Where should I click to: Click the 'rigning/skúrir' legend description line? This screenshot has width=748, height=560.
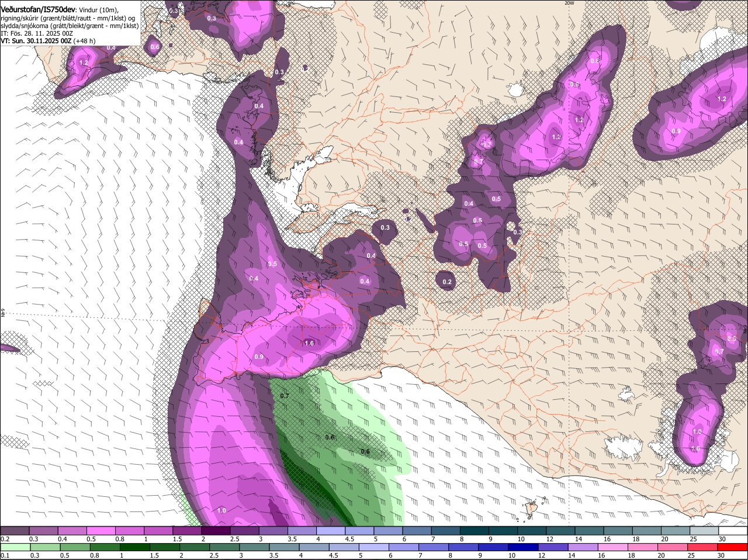click(x=69, y=18)
